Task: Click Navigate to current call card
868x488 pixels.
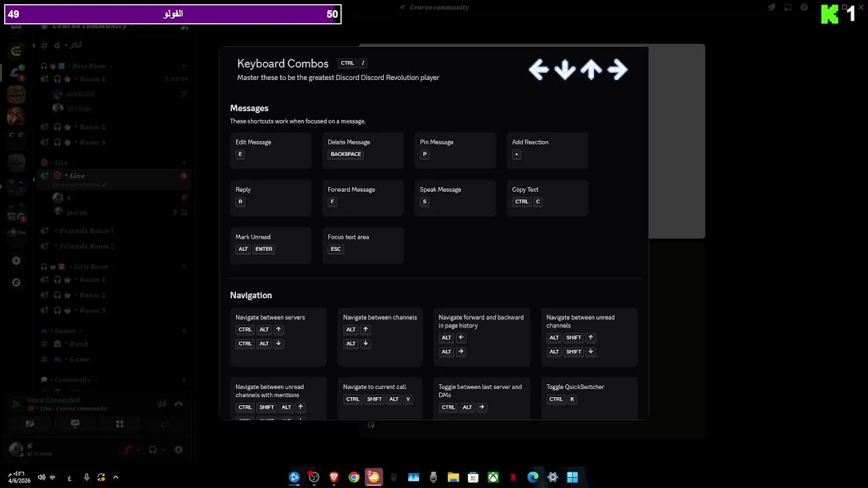Action: [380, 399]
